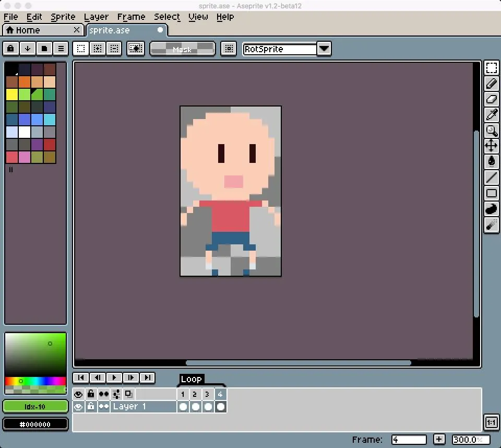Open the palette options menu icon

(61, 49)
